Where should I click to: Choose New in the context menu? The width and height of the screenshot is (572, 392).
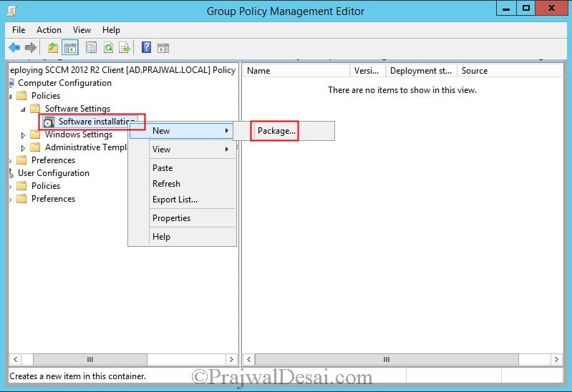pyautogui.click(x=182, y=130)
